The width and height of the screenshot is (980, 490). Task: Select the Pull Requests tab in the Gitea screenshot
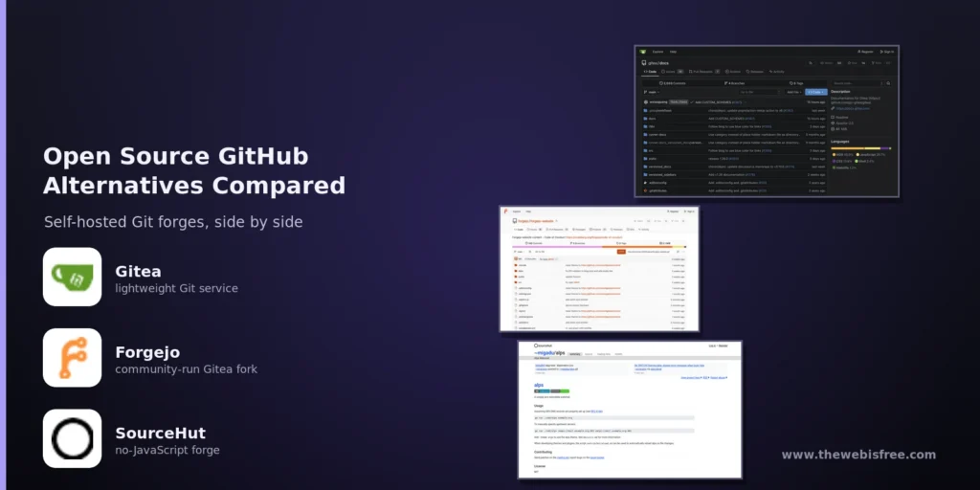pyautogui.click(x=704, y=72)
